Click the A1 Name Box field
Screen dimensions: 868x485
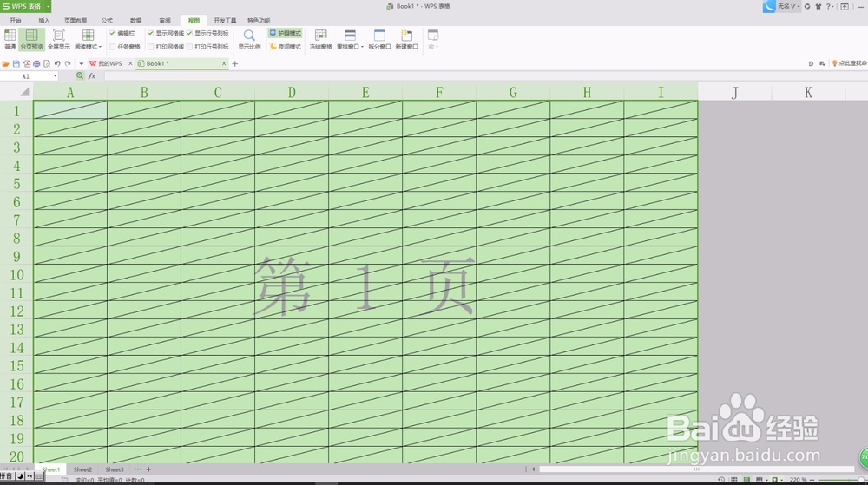(x=26, y=76)
